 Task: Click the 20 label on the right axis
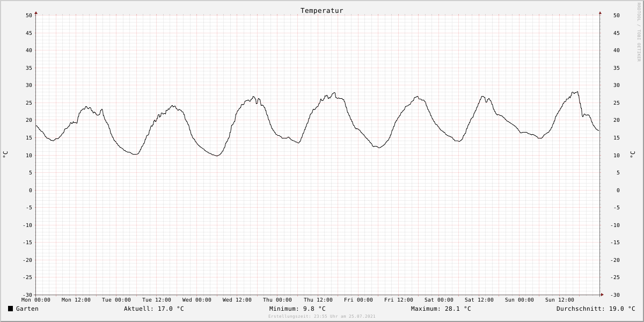click(617, 120)
